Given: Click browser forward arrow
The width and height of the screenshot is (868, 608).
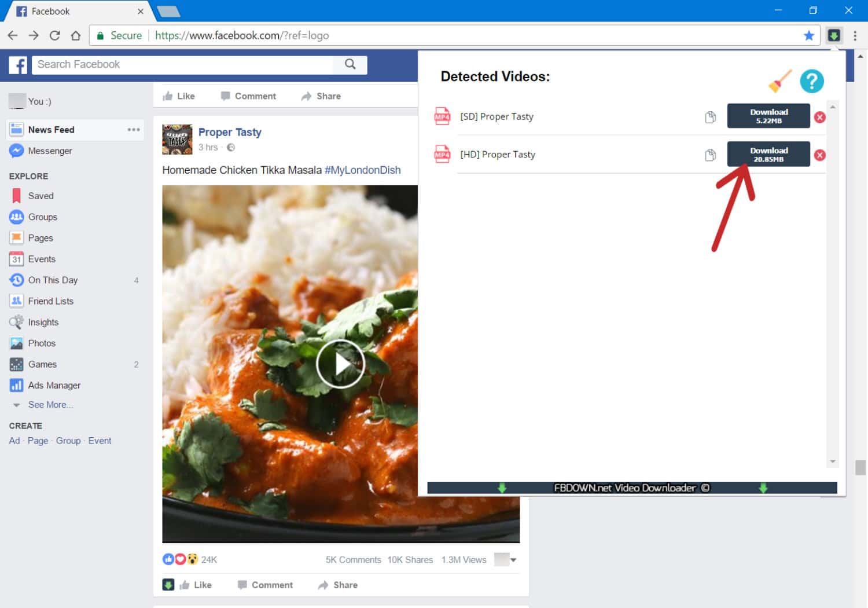Looking at the screenshot, I should coord(34,35).
